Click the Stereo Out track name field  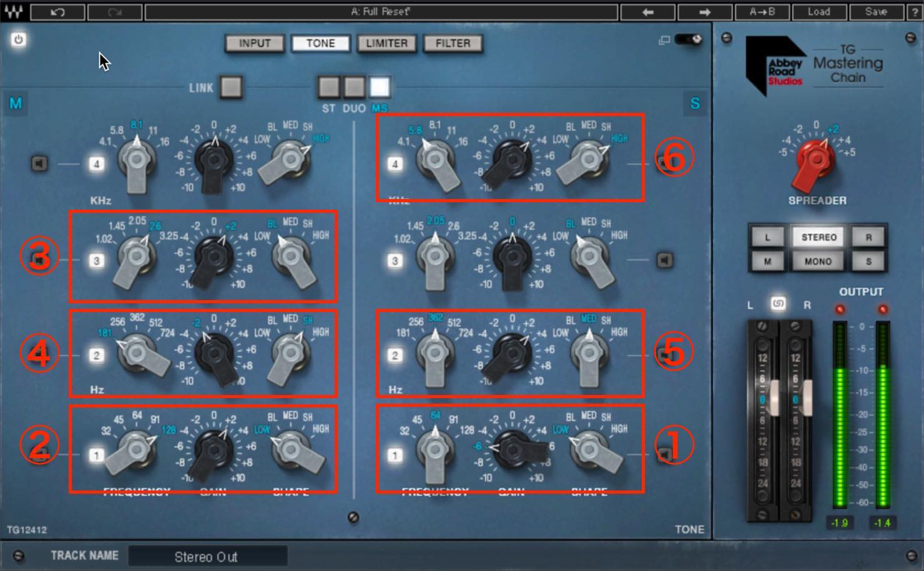click(x=207, y=557)
